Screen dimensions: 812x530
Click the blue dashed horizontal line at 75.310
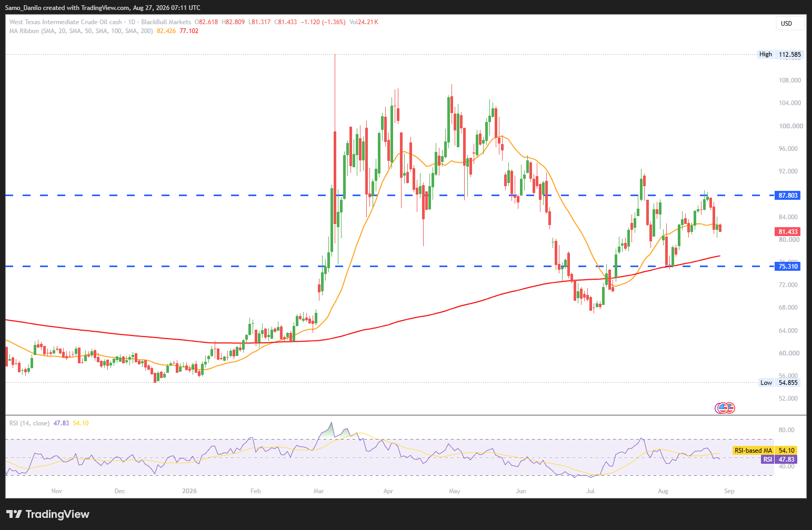click(389, 267)
